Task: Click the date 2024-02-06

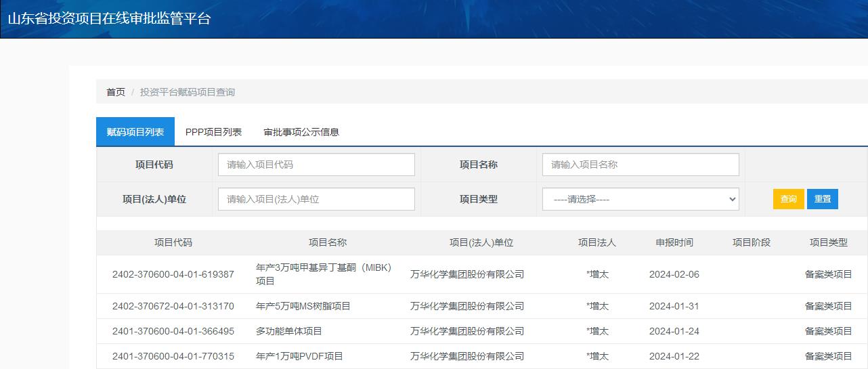Action: pos(674,274)
